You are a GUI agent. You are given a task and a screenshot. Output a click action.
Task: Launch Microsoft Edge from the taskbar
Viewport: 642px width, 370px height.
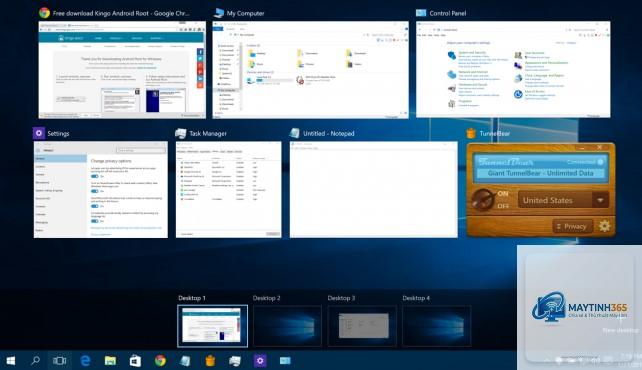pos(85,361)
